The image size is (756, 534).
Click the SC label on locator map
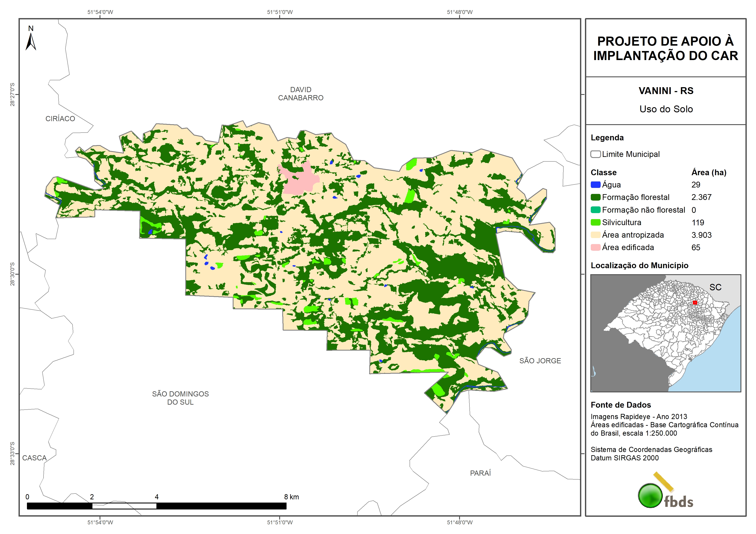715,287
